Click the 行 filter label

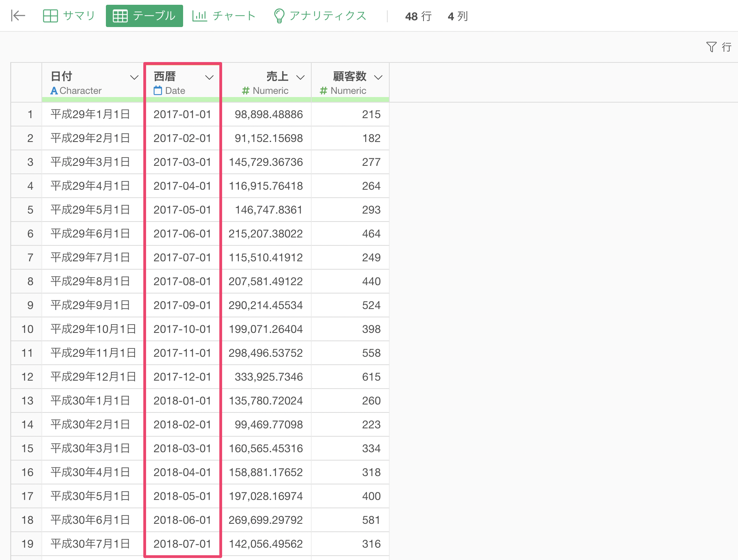tap(726, 47)
